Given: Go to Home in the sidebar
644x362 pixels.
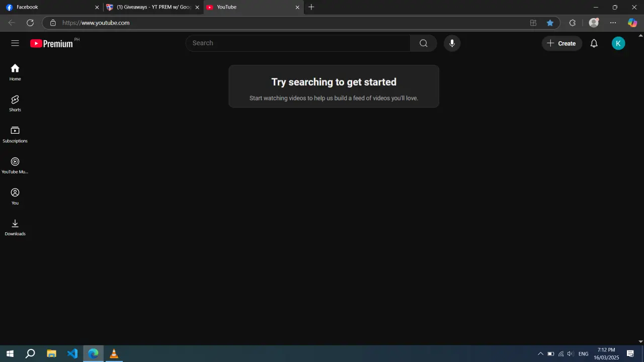Looking at the screenshot, I should [15, 72].
